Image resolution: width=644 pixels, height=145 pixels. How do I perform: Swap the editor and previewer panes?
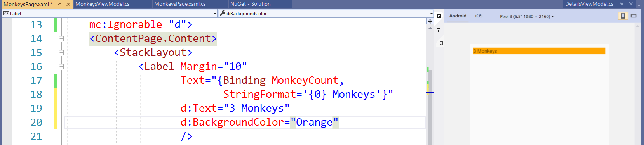point(439,29)
